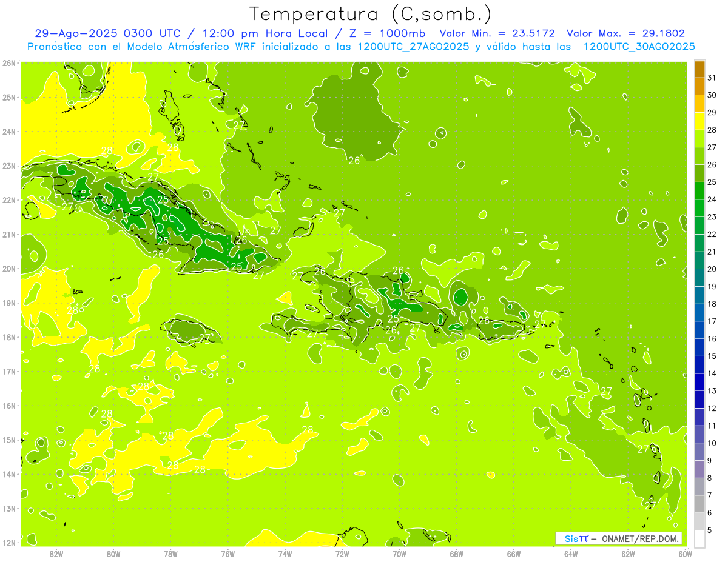Screen dimensions: 728x562
Task: Click the '14N' latitude axis label
Action: (8, 474)
